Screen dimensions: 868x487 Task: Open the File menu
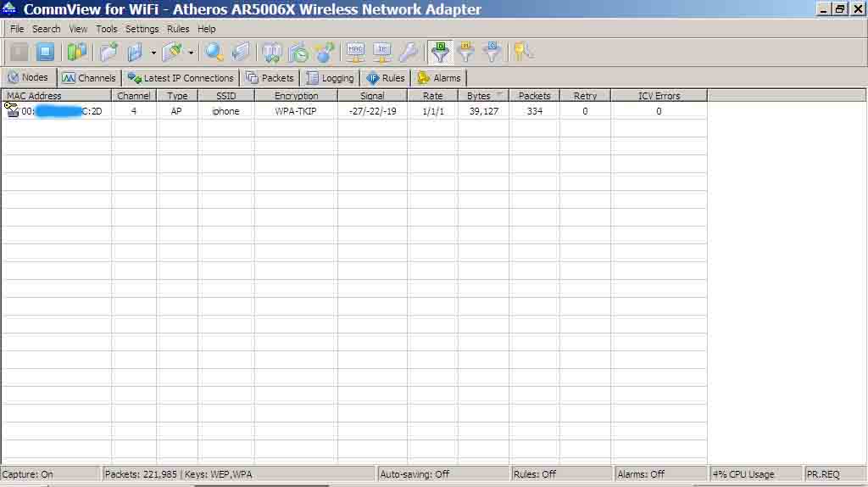(x=17, y=29)
